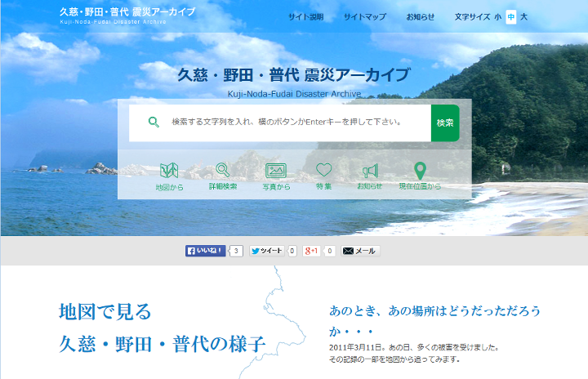The width and height of the screenshot is (588, 379).
Task: Focus the search keyword text field
Action: click(x=294, y=123)
